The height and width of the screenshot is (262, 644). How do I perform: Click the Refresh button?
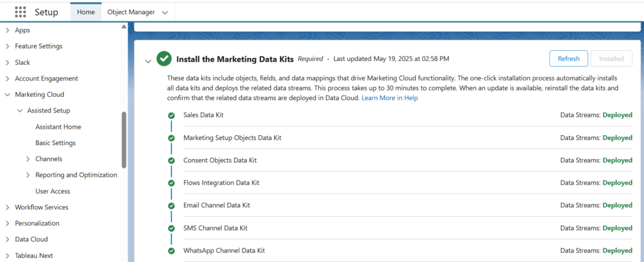(x=569, y=58)
